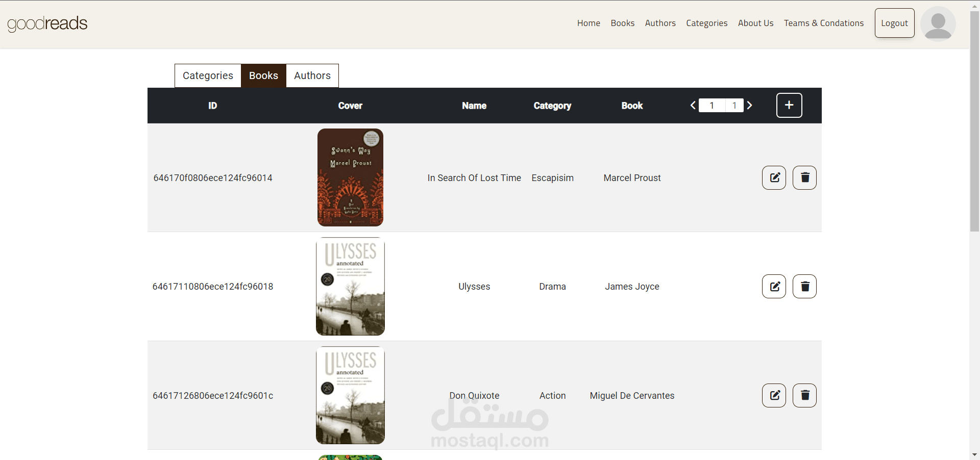The height and width of the screenshot is (460, 980).
Task: Click the Ulysses book name
Action: [474, 287]
